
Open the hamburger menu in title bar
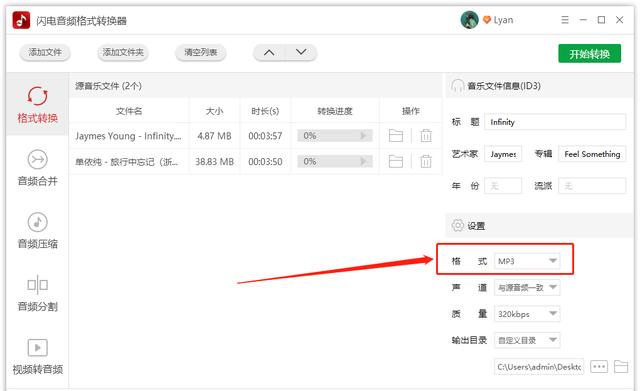(x=565, y=20)
